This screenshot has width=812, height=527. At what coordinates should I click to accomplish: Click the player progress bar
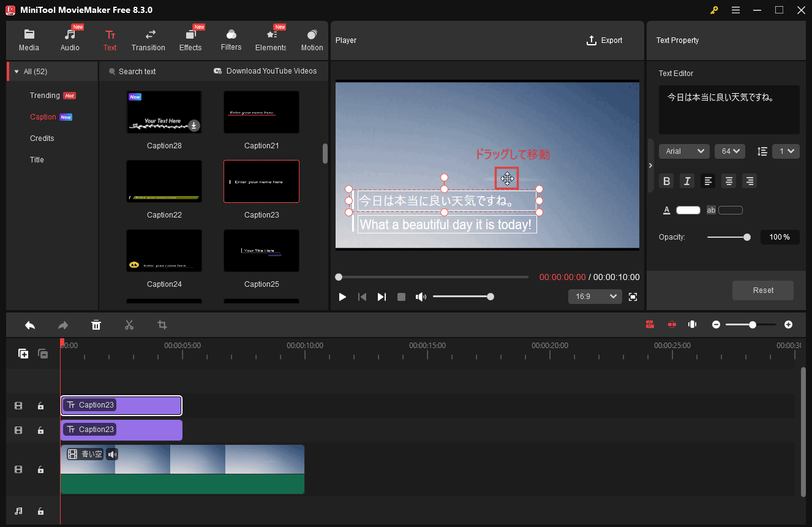432,277
